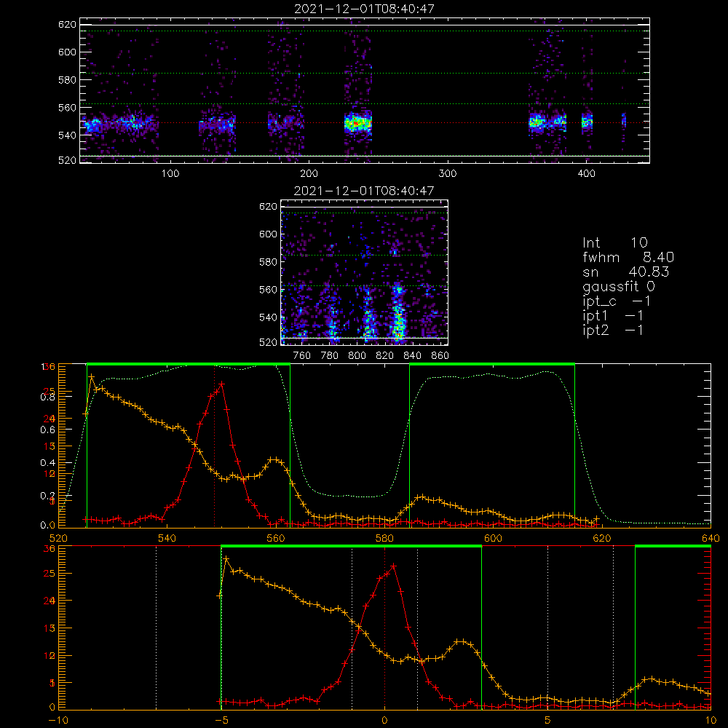Click the 'ipt1 -1' label

point(613,316)
